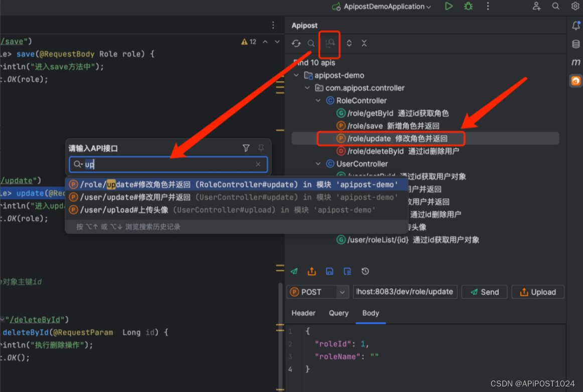Switch to the Query tab
This screenshot has height=392, width=583.
click(338, 313)
